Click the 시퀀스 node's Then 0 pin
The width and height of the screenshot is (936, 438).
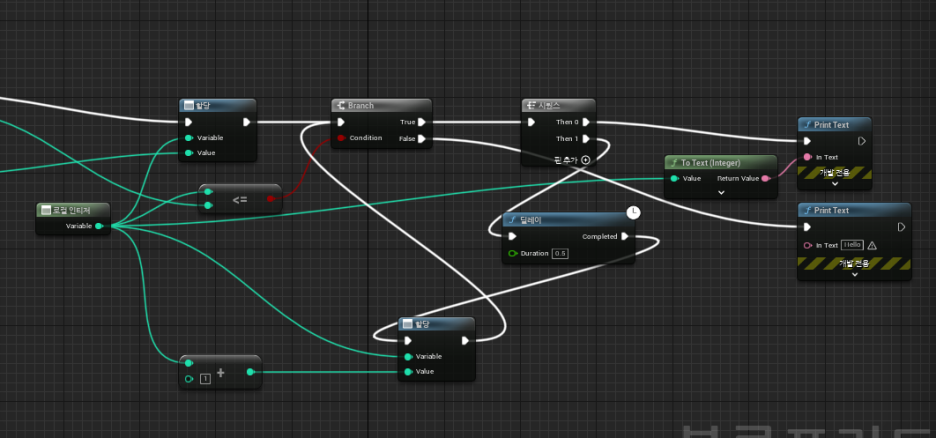coord(586,122)
